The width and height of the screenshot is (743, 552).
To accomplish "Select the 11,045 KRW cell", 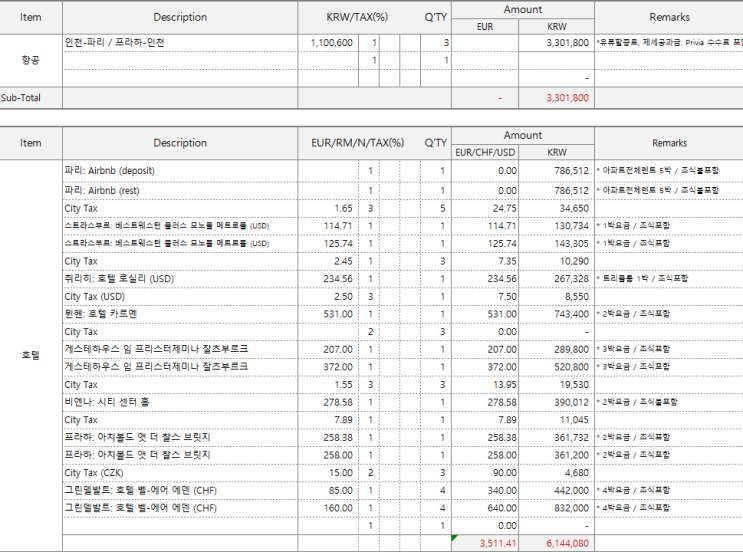I will click(556, 420).
